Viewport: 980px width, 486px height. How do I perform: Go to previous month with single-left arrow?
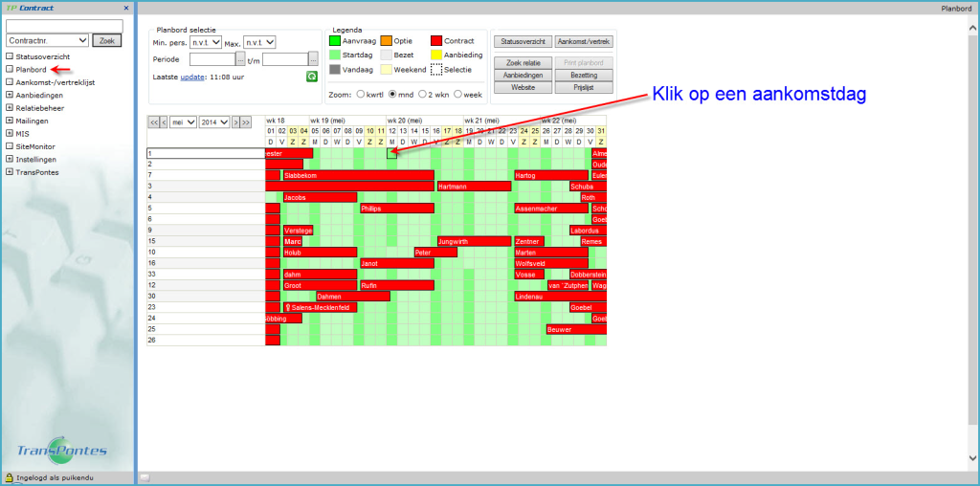point(164,122)
